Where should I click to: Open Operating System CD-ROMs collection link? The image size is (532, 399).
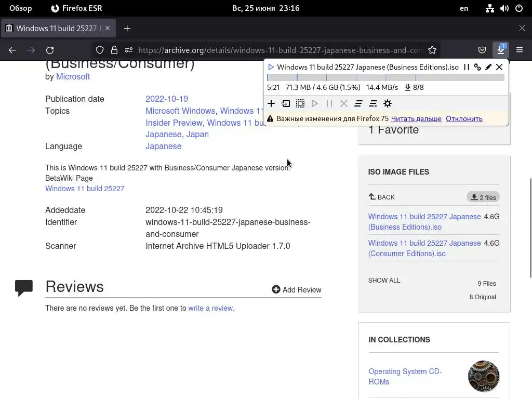pyautogui.click(x=405, y=376)
